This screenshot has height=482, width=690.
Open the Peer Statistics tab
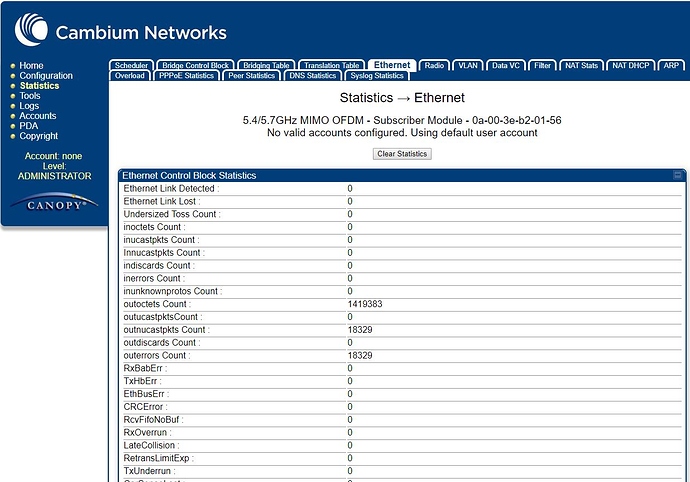point(252,76)
